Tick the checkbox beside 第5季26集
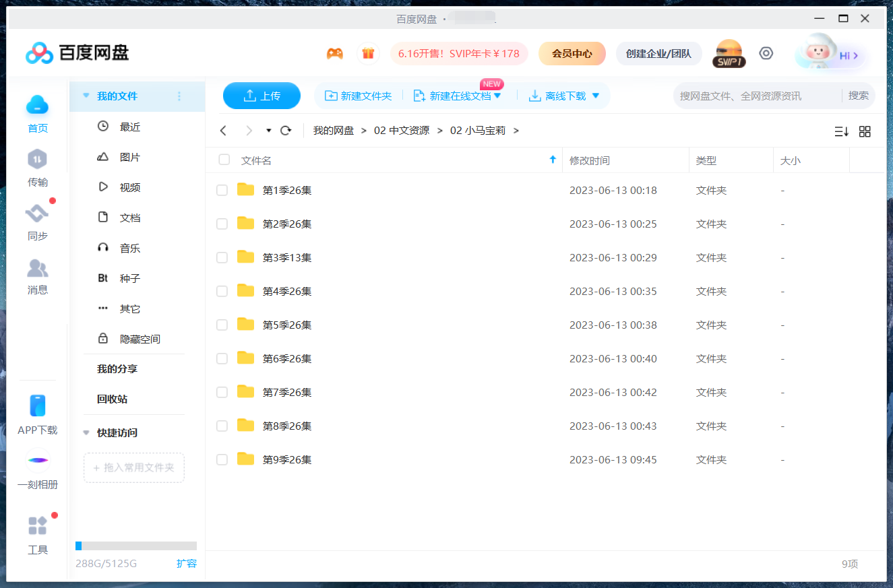The image size is (893, 588). click(222, 325)
